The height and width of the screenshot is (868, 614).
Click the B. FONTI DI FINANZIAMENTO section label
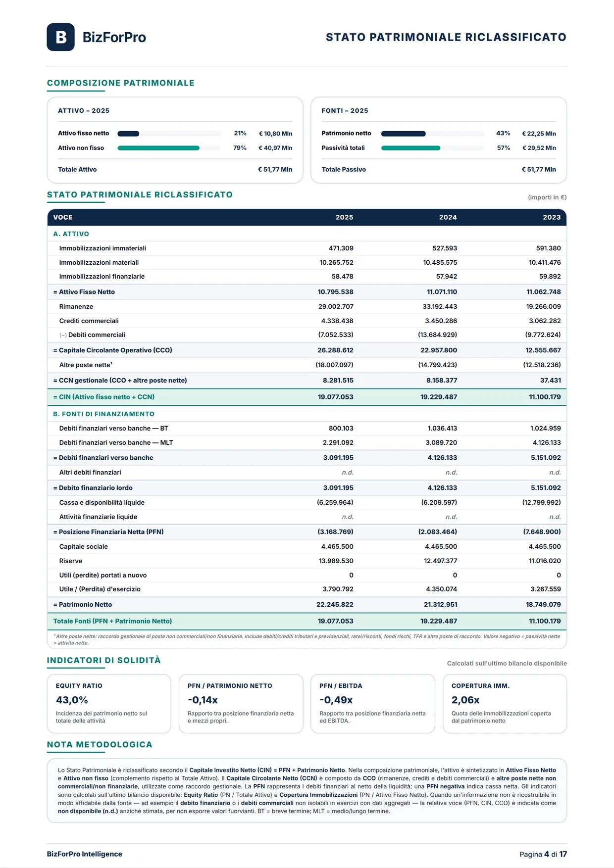[104, 414]
